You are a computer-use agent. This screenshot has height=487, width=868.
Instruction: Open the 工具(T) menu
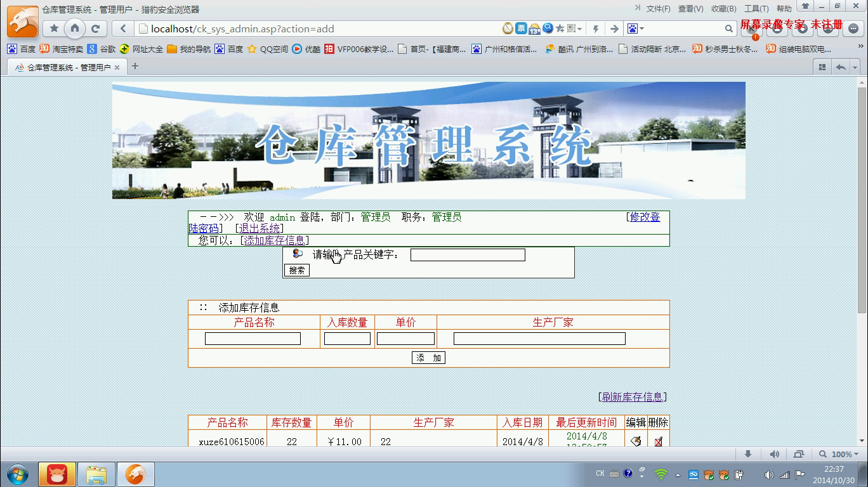click(x=756, y=8)
